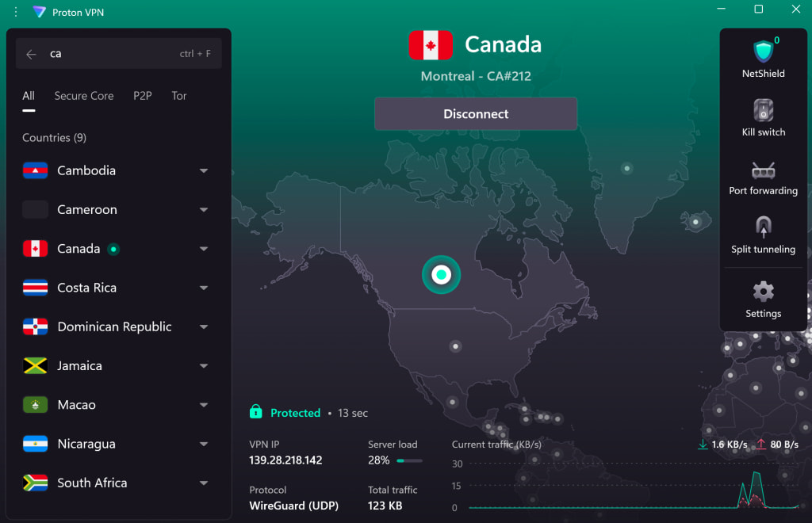Open the three-dot menu beside Proton VPN
Image resolution: width=812 pixels, height=523 pixels.
pos(16,12)
